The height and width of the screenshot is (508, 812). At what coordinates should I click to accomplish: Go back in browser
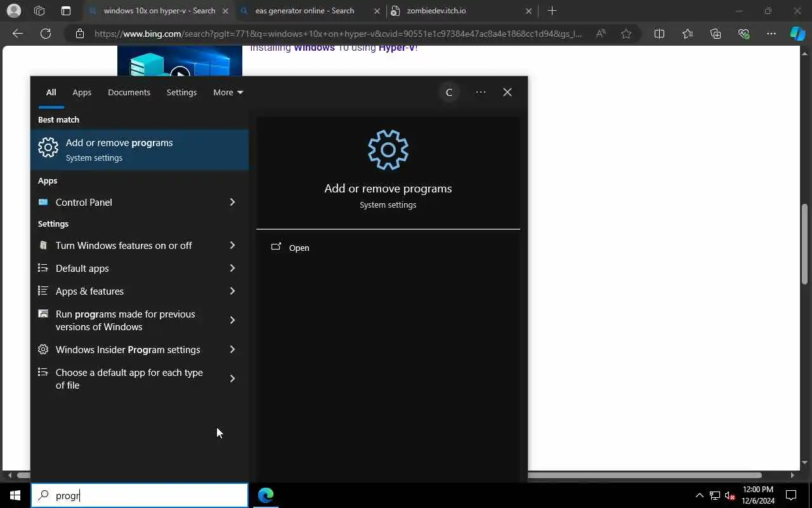(18, 34)
